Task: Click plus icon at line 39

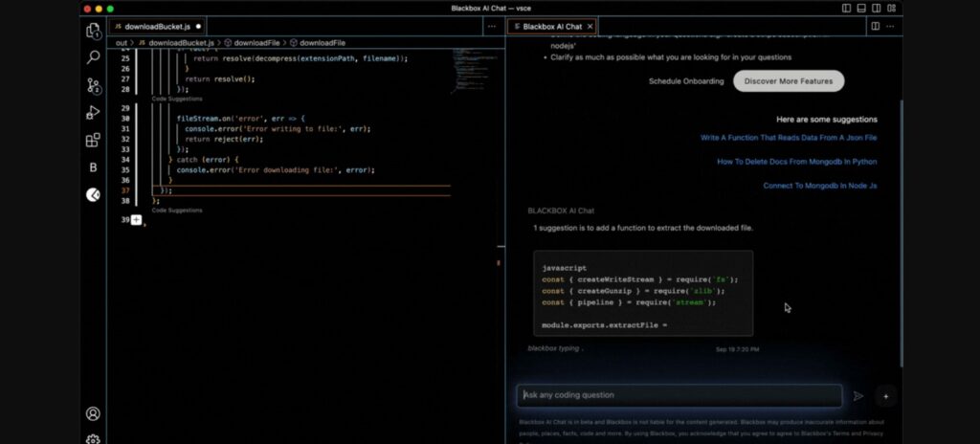Action: coord(136,220)
